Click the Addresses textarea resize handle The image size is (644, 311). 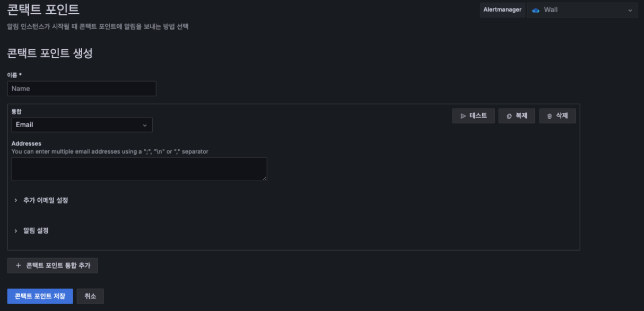[264, 178]
